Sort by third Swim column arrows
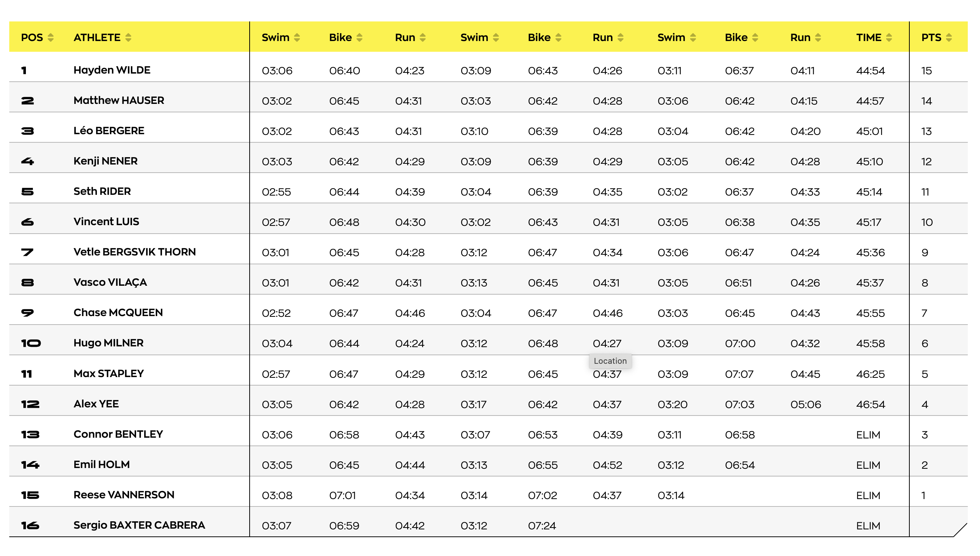Screen dimensions: 980x556 tap(693, 37)
